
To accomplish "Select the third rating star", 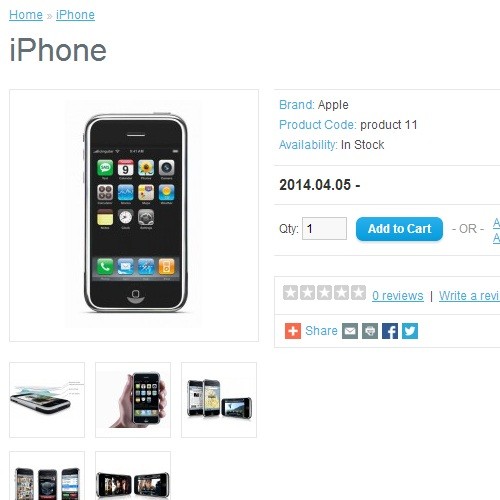I will click(x=324, y=293).
